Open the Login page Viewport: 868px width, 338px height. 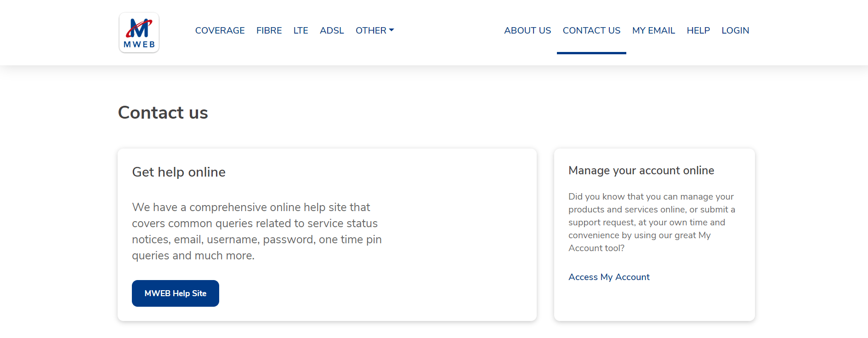(735, 30)
